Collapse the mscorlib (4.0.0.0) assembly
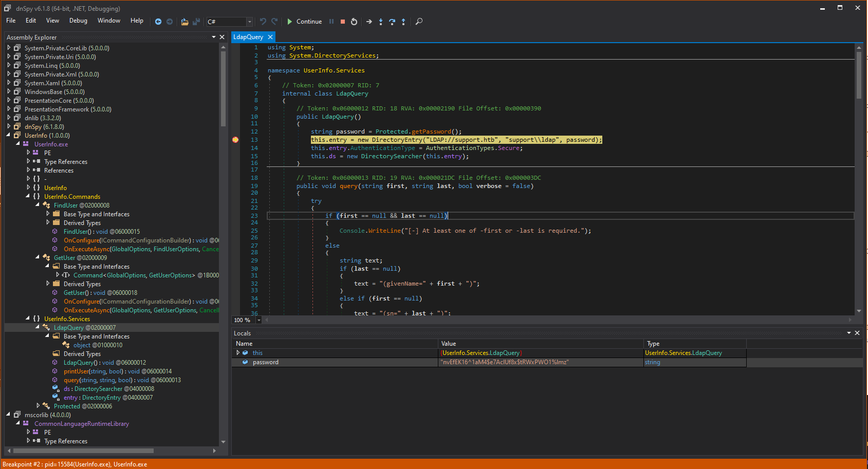Image resolution: width=868 pixels, height=469 pixels. pyautogui.click(x=9, y=415)
